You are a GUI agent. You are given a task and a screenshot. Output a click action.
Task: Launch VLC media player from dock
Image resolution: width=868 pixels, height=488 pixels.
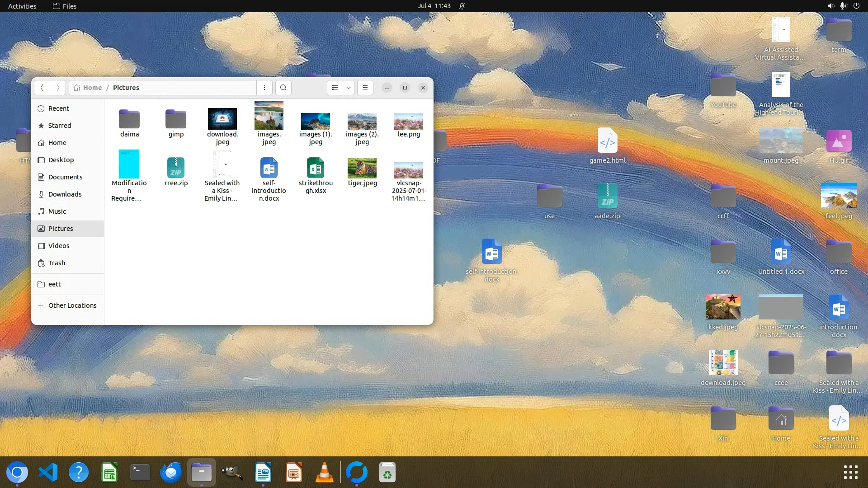click(x=324, y=473)
